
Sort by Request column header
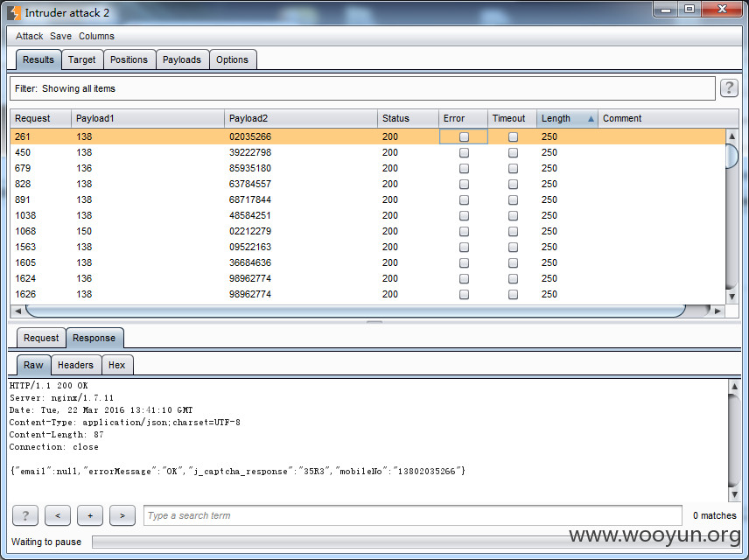pyautogui.click(x=40, y=118)
